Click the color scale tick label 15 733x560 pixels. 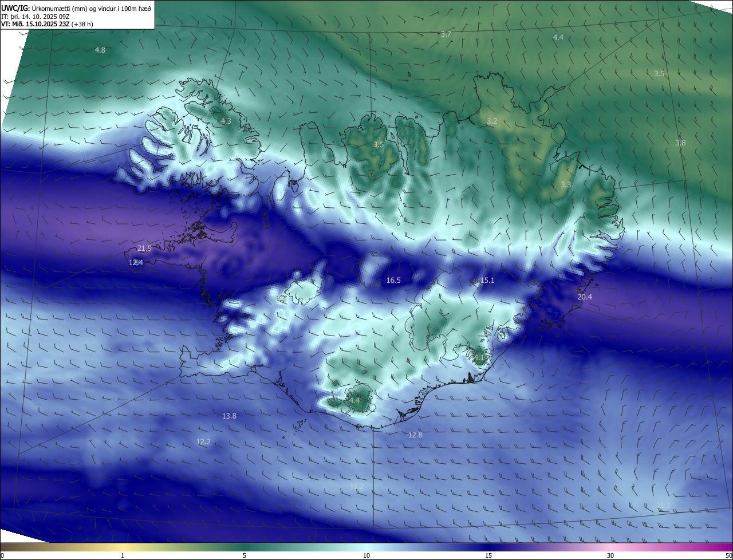click(x=488, y=555)
